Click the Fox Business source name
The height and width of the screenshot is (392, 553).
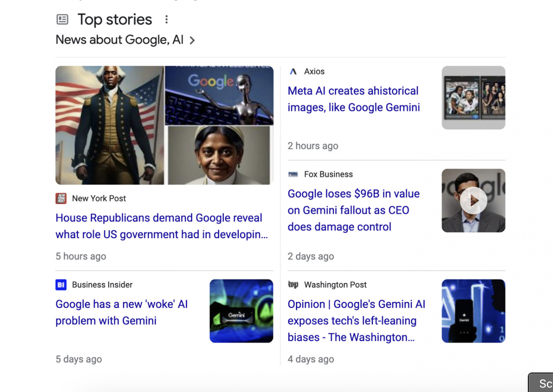329,174
